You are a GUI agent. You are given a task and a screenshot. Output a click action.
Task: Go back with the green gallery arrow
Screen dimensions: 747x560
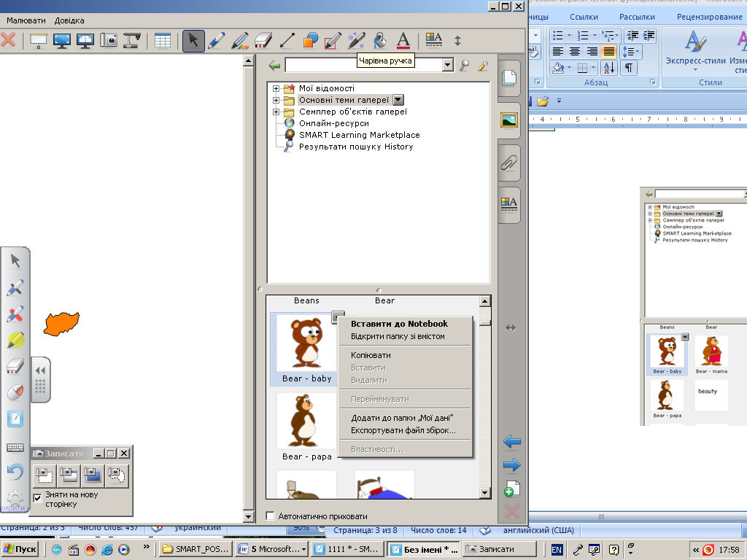click(x=274, y=65)
